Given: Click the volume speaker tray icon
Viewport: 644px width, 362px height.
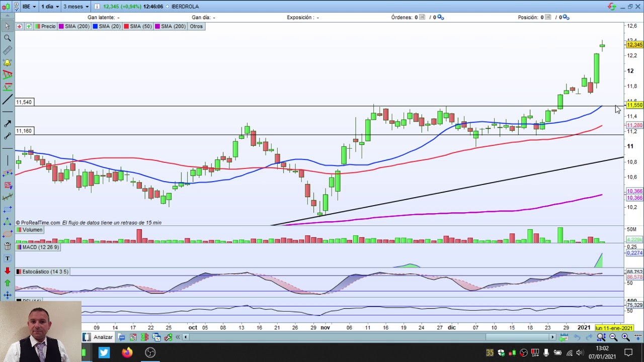Looking at the screenshot, I should tap(580, 352).
